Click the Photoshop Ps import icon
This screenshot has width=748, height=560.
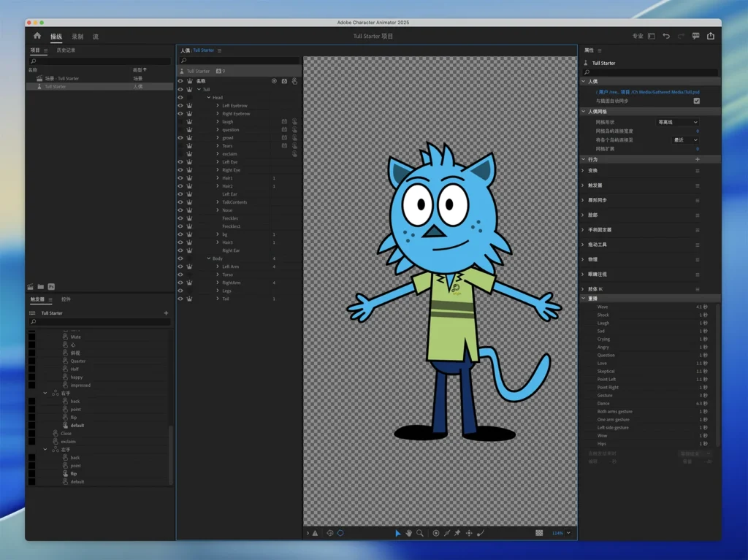click(x=51, y=287)
